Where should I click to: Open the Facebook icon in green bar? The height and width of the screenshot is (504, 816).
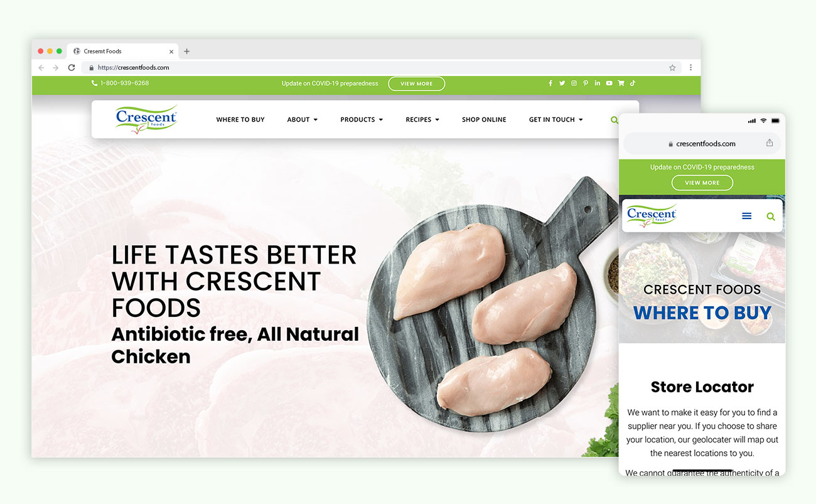click(550, 83)
